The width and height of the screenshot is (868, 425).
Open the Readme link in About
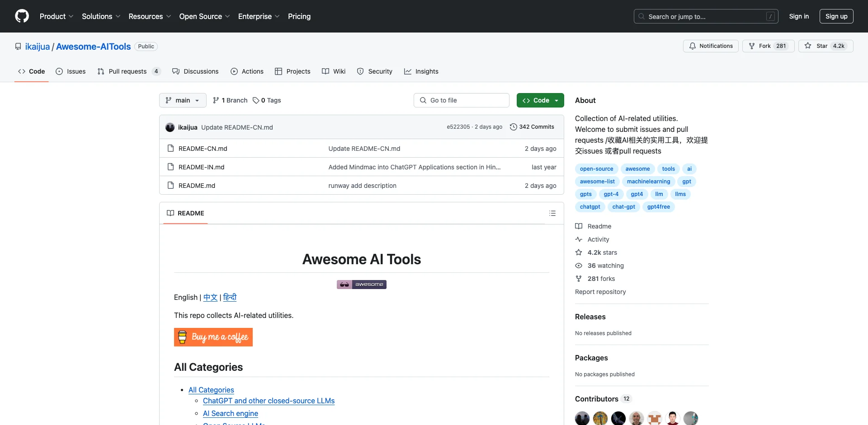click(x=593, y=226)
